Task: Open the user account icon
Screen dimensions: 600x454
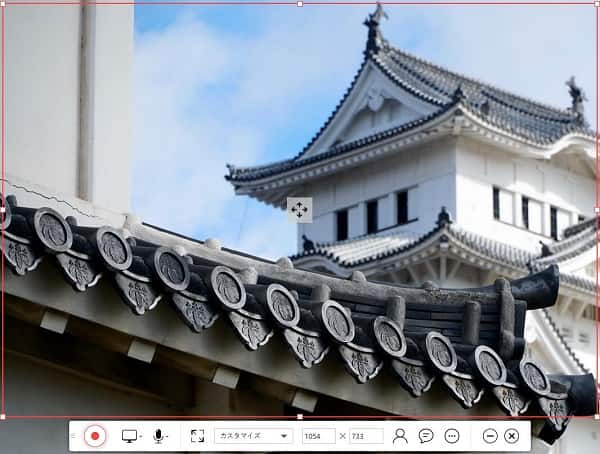Action: 400,436
